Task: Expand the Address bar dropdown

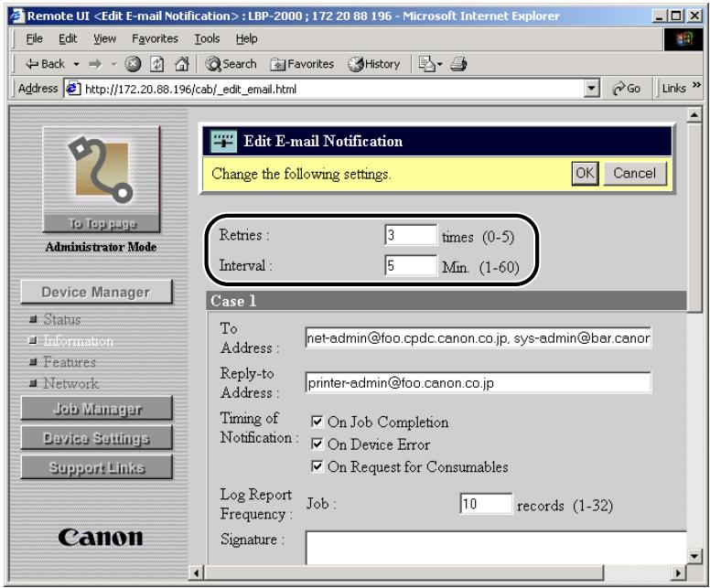Action: point(591,89)
